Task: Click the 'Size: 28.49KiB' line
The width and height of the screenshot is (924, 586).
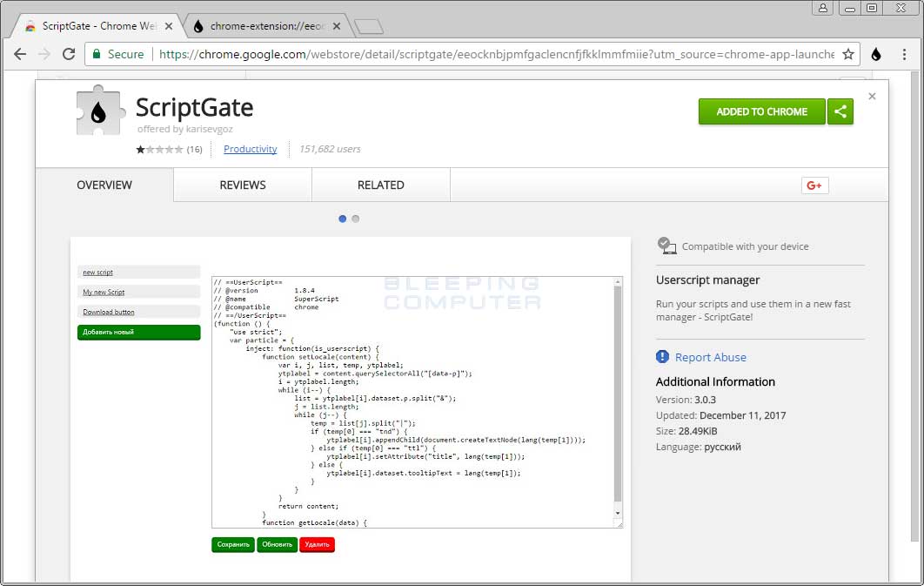Action: (686, 431)
